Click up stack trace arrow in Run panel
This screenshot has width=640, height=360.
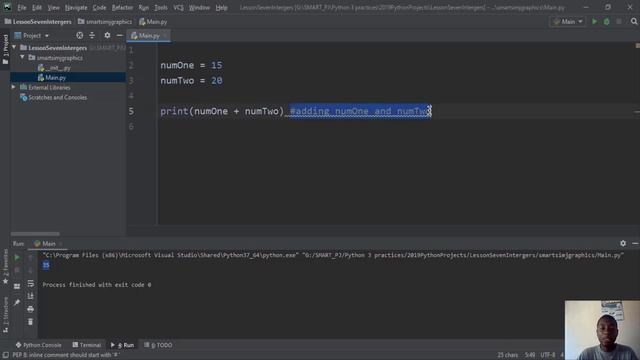(x=31, y=258)
